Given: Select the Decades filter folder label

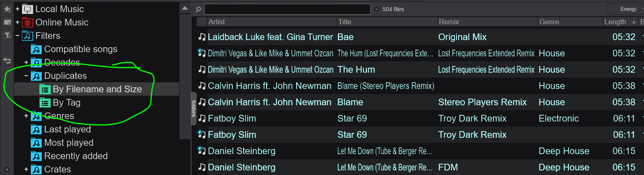Looking at the screenshot, I should 62,62.
